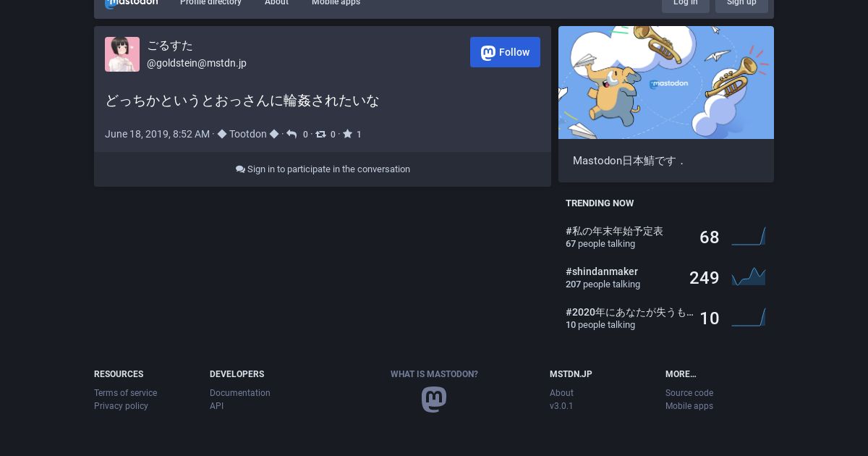The width and height of the screenshot is (868, 456).
Task: Click the Follow button
Action: point(505,52)
